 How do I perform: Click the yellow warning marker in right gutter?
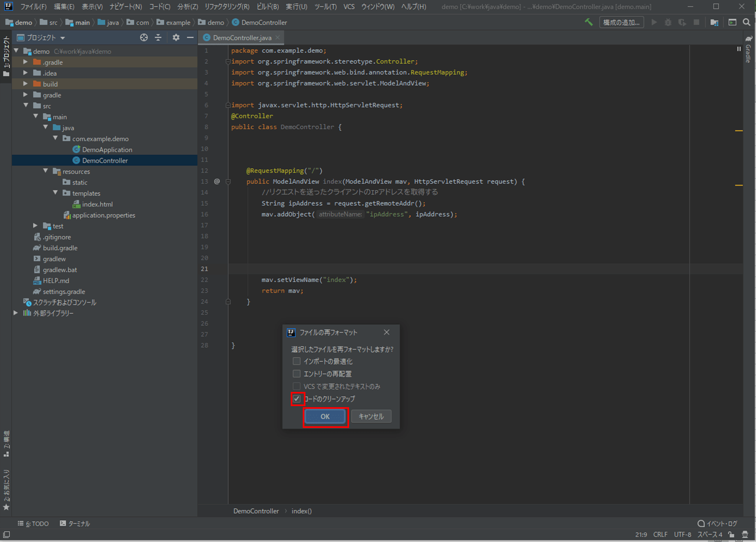pos(739,131)
